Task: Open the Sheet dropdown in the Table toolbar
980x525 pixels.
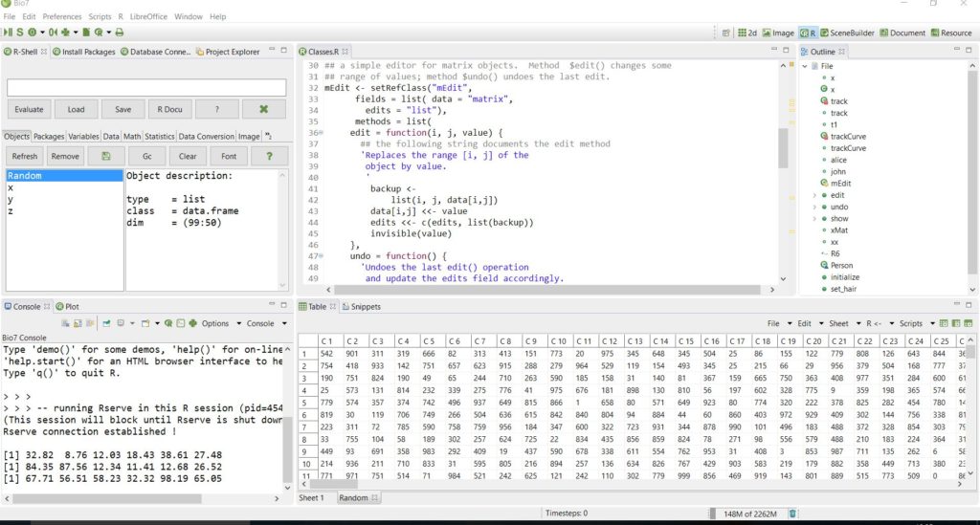Action: (840, 323)
